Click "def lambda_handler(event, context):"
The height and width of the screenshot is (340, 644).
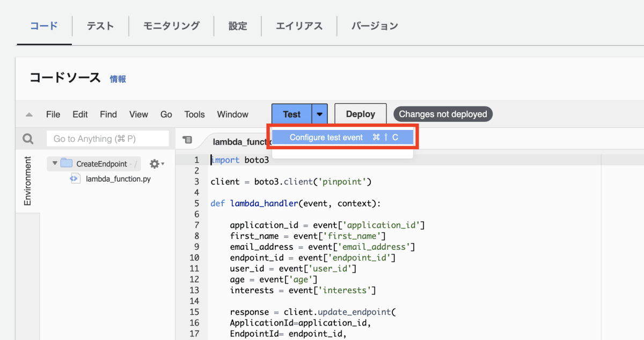click(296, 204)
